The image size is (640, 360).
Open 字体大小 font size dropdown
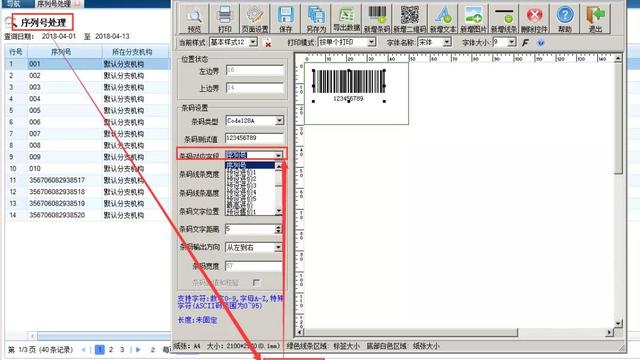(511, 42)
